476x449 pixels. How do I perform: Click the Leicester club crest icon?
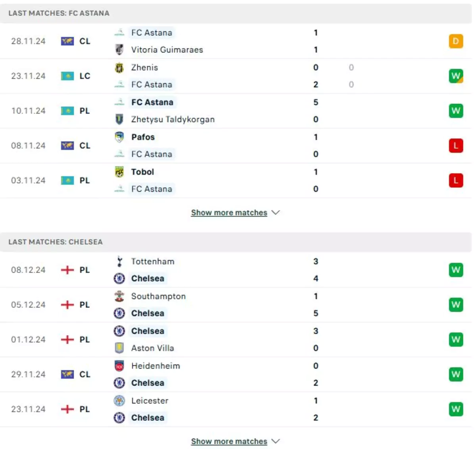[x=119, y=401]
